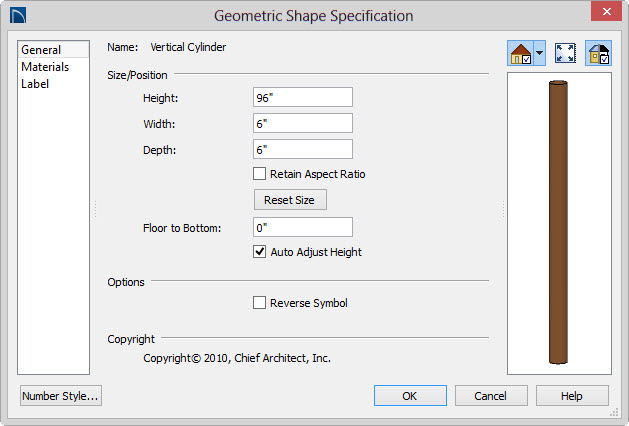The width and height of the screenshot is (629, 426).
Task: Open the Help button
Action: (x=572, y=396)
